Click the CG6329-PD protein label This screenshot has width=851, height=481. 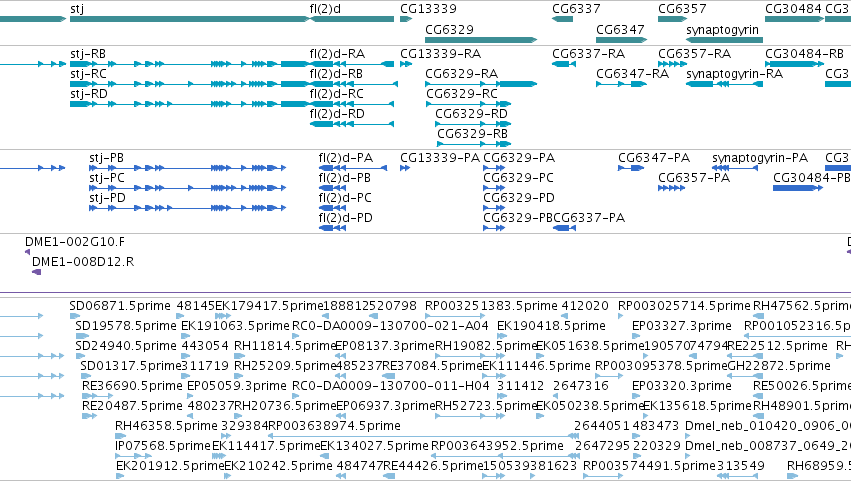[519, 198]
